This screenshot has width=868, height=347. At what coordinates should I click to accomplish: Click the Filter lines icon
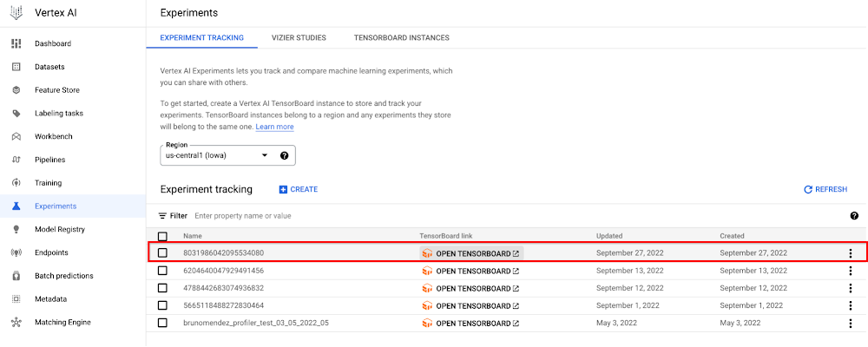click(x=162, y=216)
